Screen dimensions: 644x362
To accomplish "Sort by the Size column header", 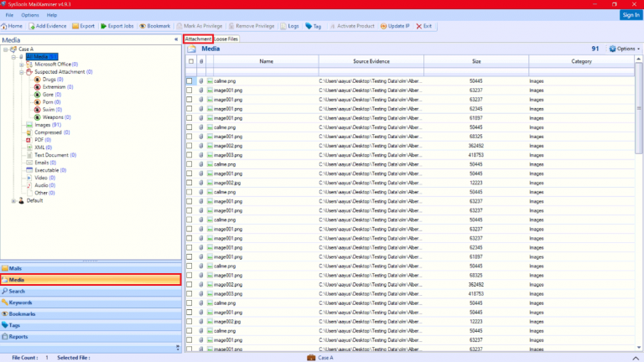I will coord(476,61).
